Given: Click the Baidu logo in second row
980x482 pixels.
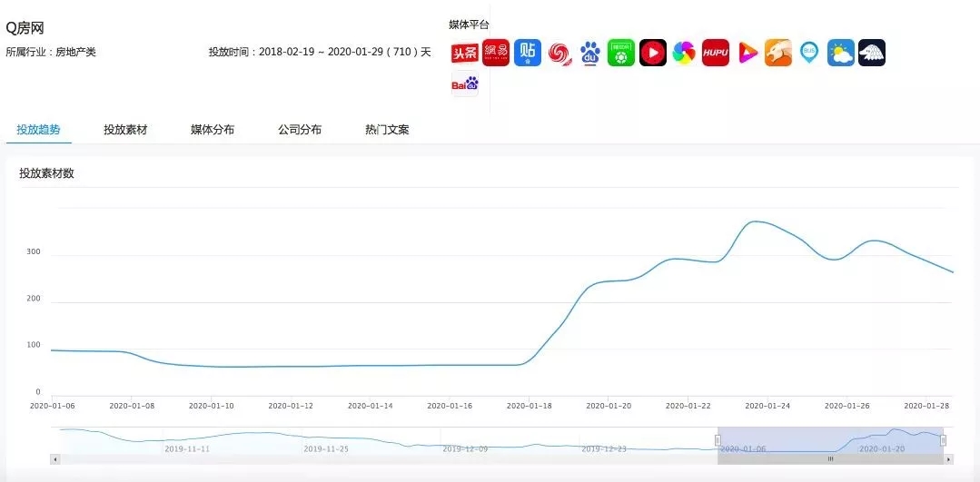Looking at the screenshot, I should coord(464,84).
